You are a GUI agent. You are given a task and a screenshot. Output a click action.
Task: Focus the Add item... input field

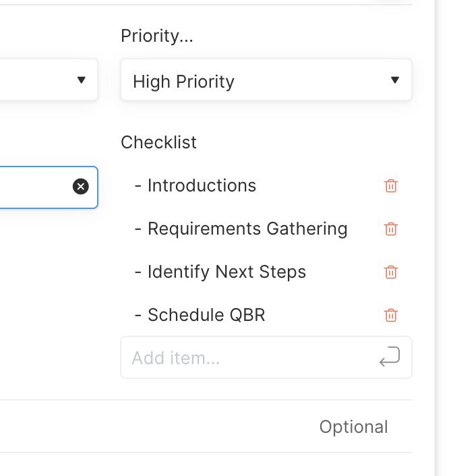pyautogui.click(x=266, y=357)
